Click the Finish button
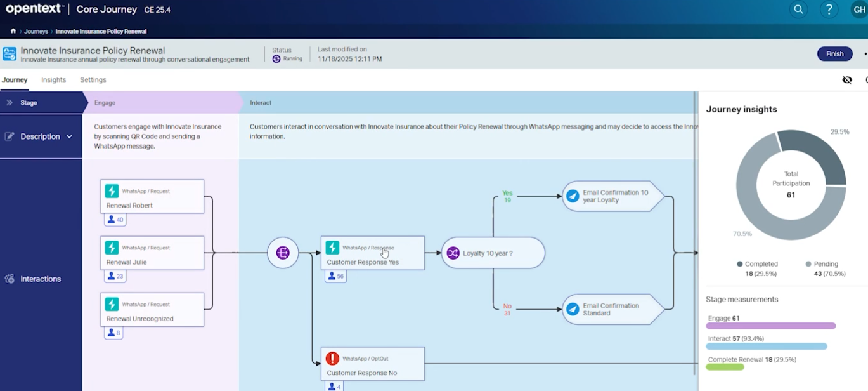The height and width of the screenshot is (391, 868). tap(834, 54)
